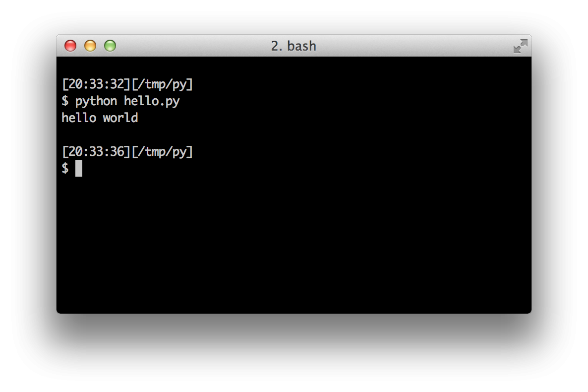The height and width of the screenshot is (392, 588).
Task: Click the word "world" in the program output
Action: 120,118
